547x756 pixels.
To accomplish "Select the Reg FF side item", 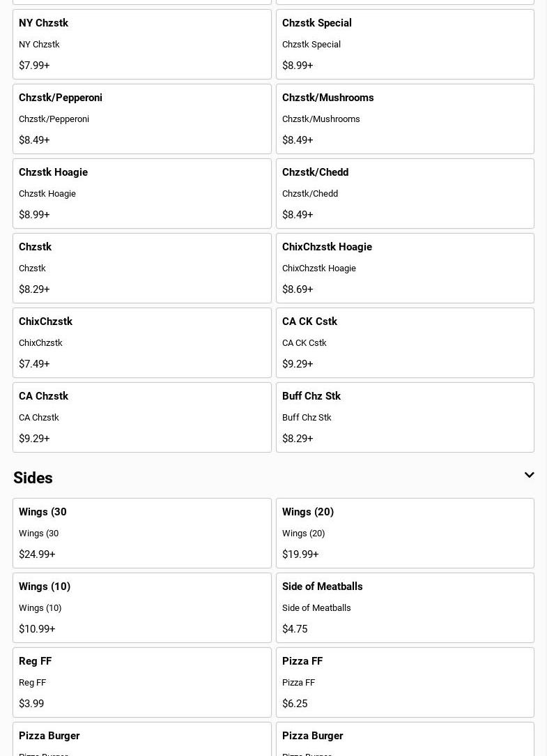I will coord(141,682).
